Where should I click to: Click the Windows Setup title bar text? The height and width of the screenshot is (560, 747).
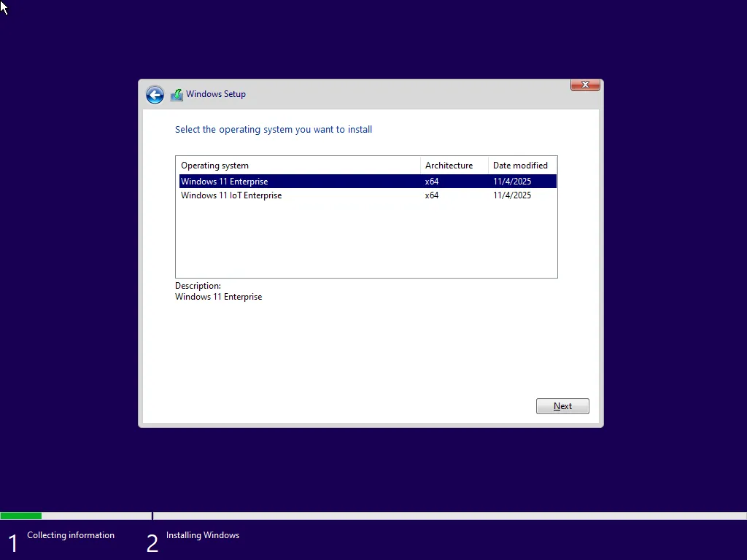click(x=215, y=94)
